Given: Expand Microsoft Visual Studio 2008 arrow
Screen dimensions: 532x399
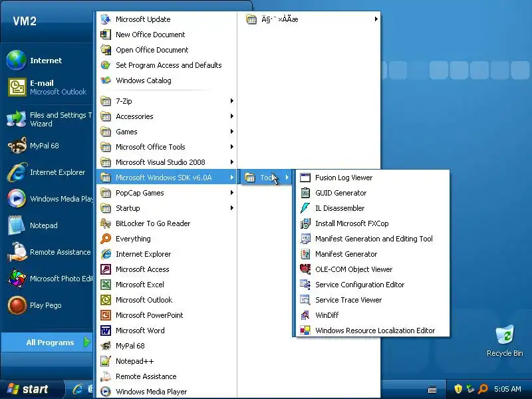Looking at the screenshot, I should pos(231,162).
